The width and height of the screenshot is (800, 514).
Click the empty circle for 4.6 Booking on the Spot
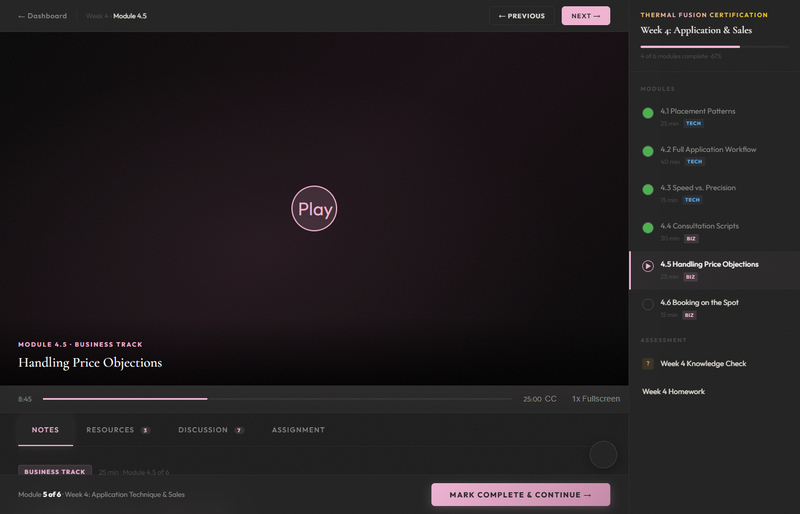coord(648,304)
